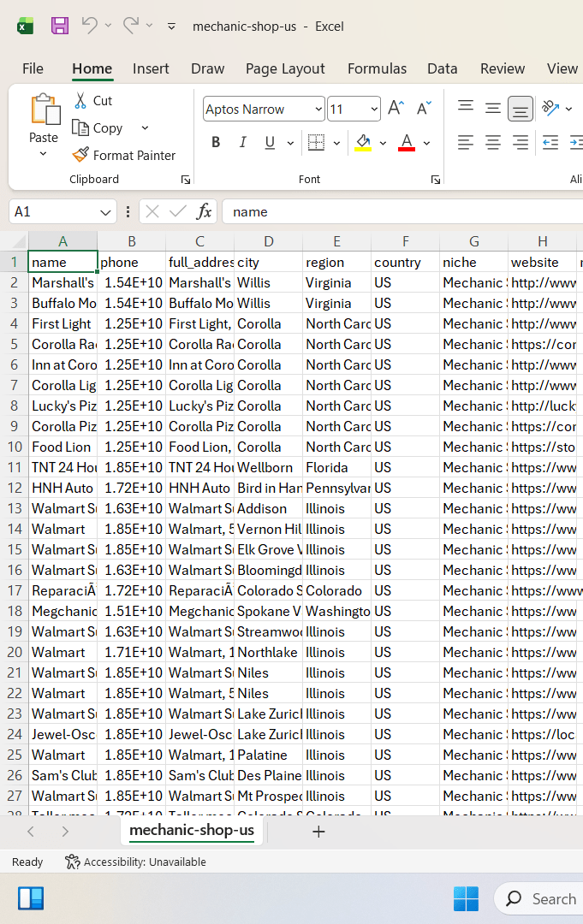Apply cell borders icon

[317, 142]
